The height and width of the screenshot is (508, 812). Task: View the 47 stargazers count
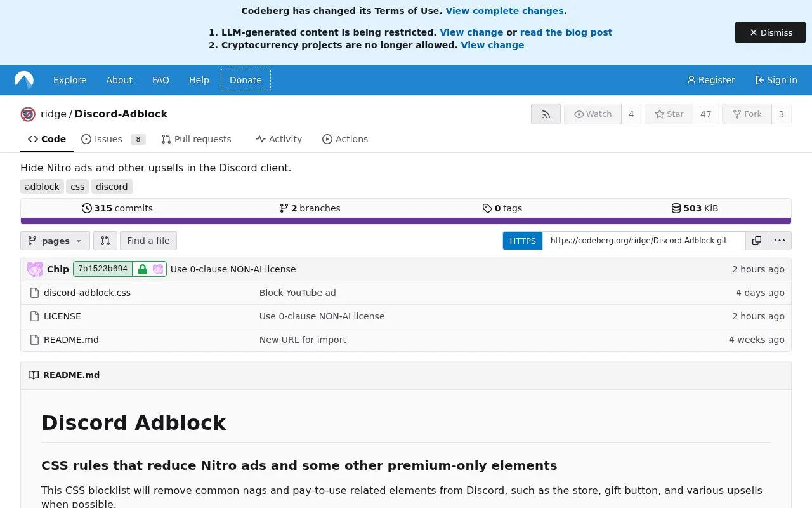point(706,114)
